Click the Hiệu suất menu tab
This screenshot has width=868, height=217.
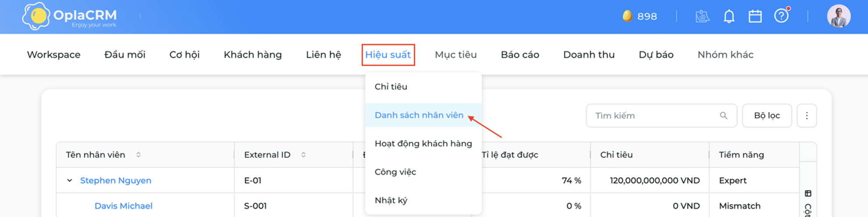pyautogui.click(x=388, y=55)
